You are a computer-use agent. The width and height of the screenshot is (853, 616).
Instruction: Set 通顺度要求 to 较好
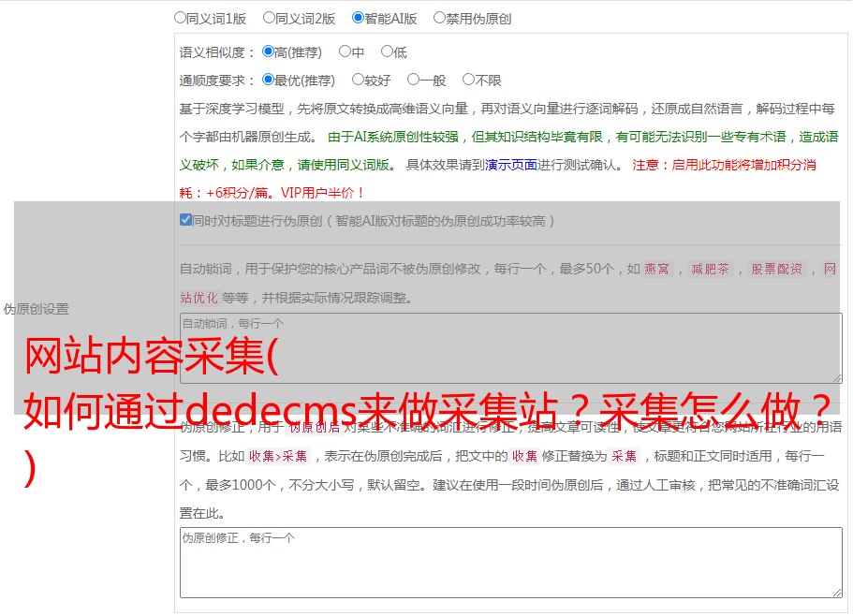point(358,80)
